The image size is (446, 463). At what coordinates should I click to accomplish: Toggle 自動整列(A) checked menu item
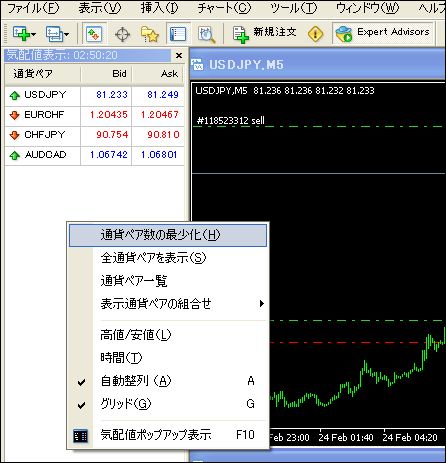point(168,381)
